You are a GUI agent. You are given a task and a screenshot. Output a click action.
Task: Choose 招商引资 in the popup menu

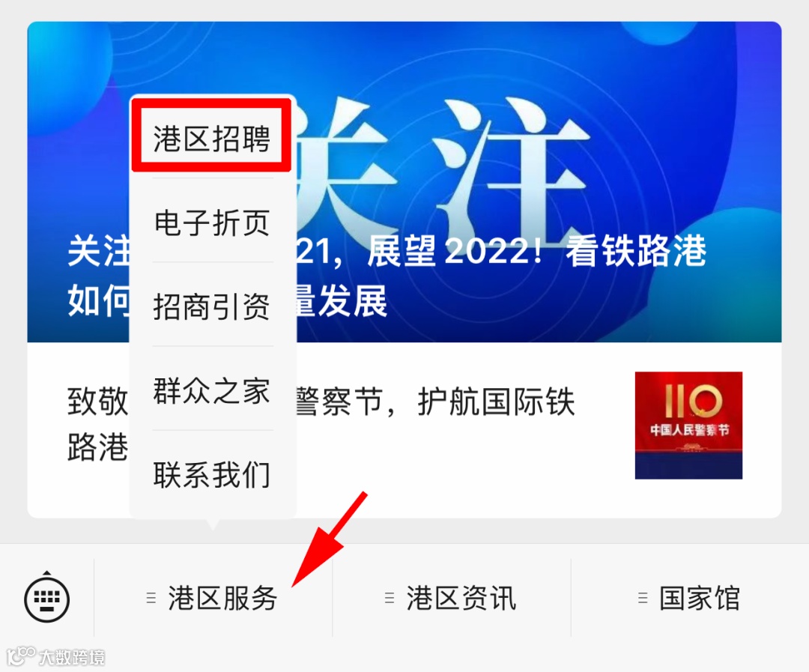tap(211, 306)
